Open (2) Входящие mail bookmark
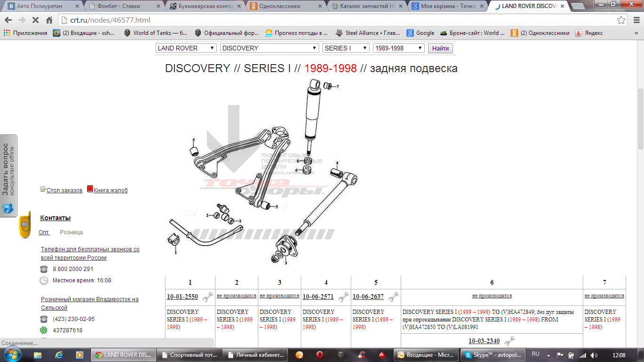644x362 pixels. (x=84, y=33)
